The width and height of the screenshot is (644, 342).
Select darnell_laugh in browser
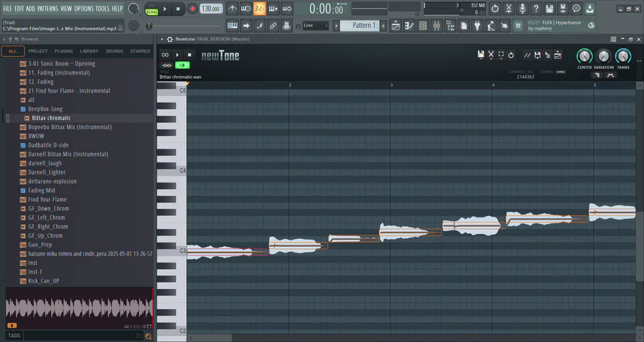click(x=45, y=163)
